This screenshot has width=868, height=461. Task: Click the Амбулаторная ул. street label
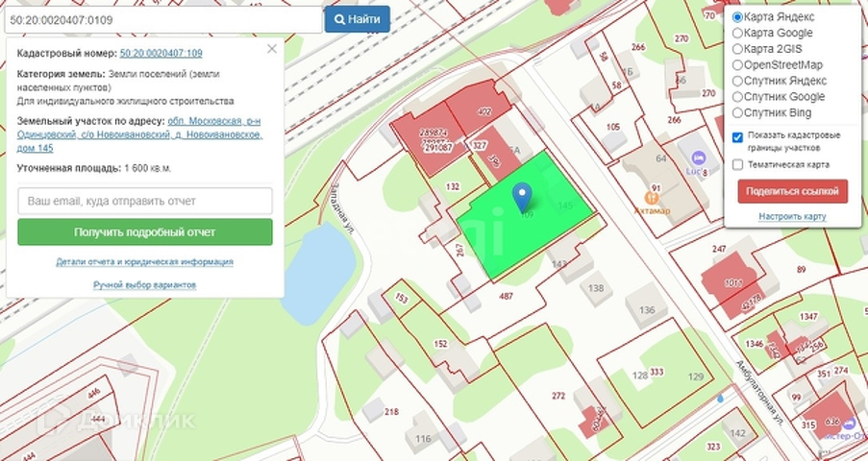760,393
